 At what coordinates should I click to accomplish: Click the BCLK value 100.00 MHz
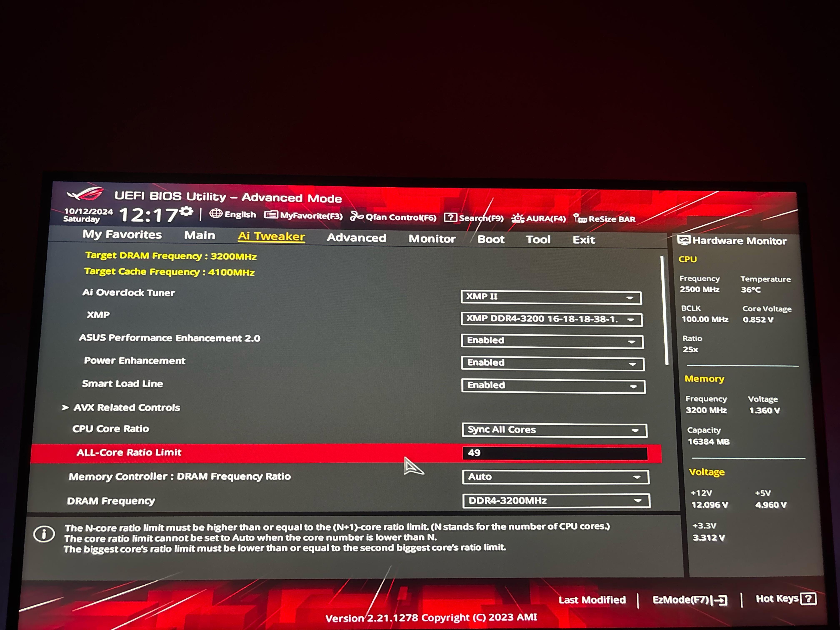click(x=705, y=319)
